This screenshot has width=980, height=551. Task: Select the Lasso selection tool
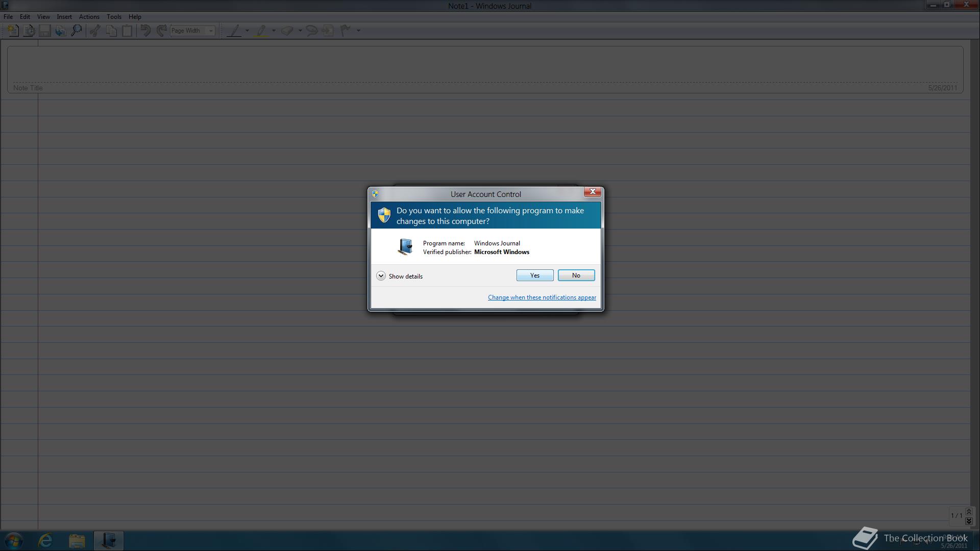[x=311, y=31]
